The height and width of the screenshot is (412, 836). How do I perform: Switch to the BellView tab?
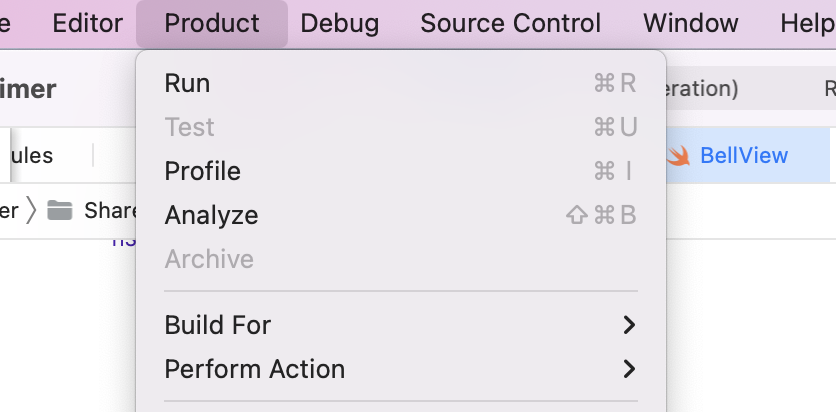pos(743,155)
